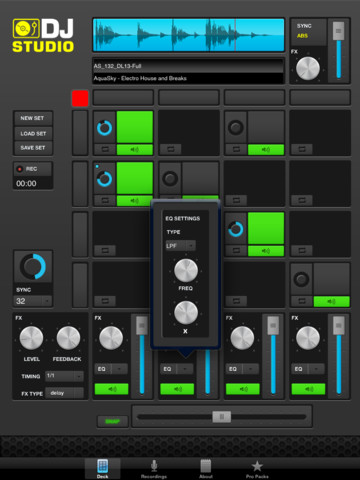Image resolution: width=360 pixels, height=480 pixels.
Task: Click the SAVE SET button
Action: pos(33,148)
